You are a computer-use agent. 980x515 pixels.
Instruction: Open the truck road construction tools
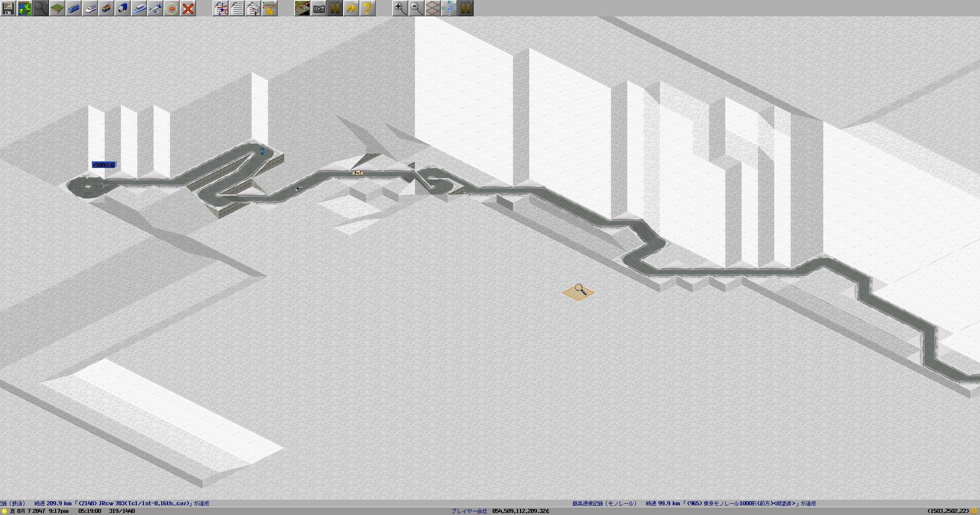click(122, 8)
